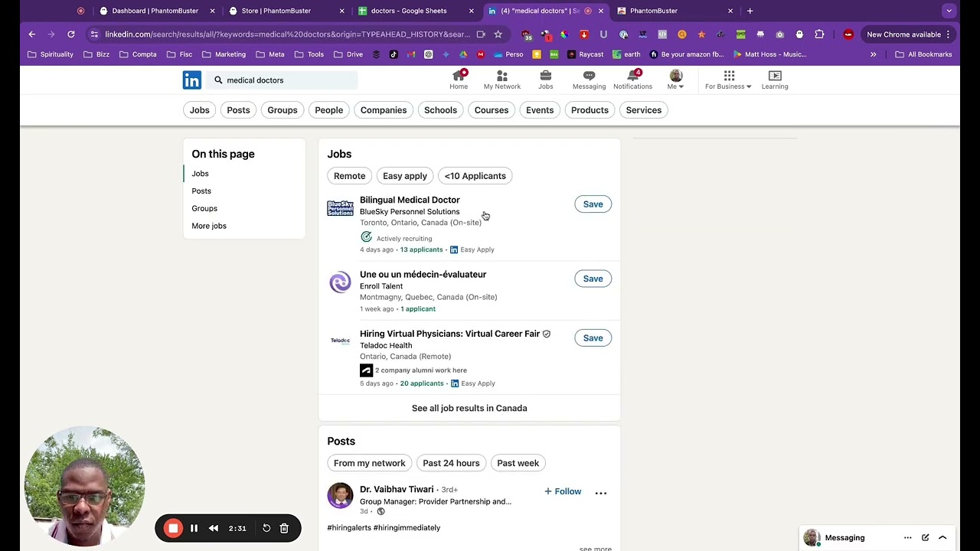Viewport: 980px width, 551px height.
Task: Restart the recording
Action: click(x=266, y=528)
